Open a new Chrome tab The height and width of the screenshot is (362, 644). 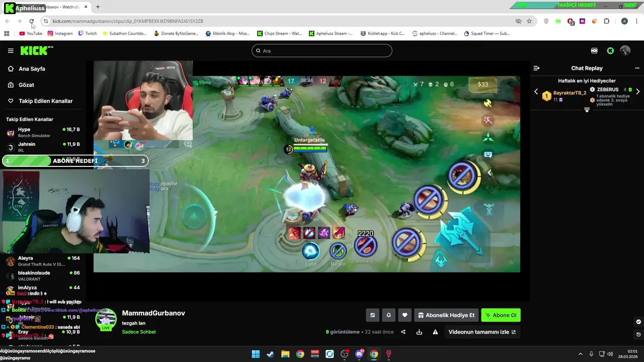tap(98, 7)
